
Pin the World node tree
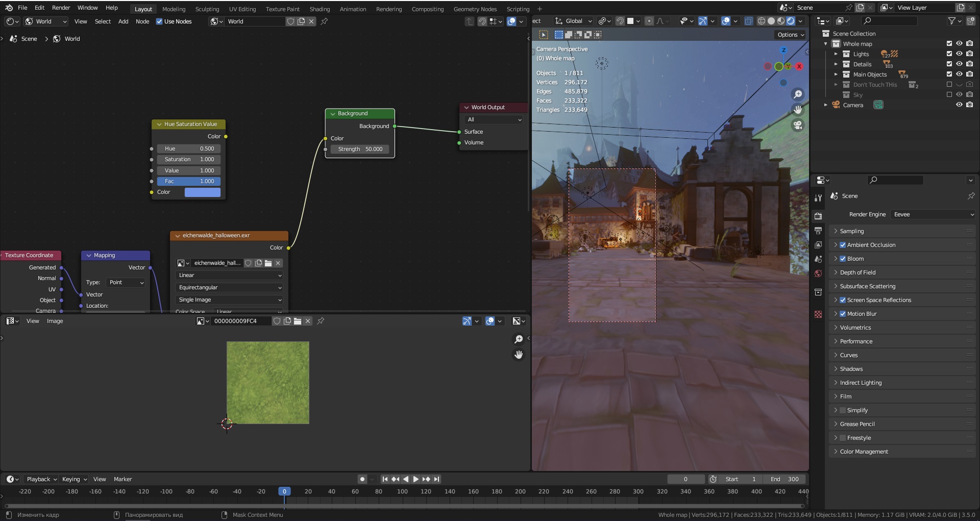(324, 21)
